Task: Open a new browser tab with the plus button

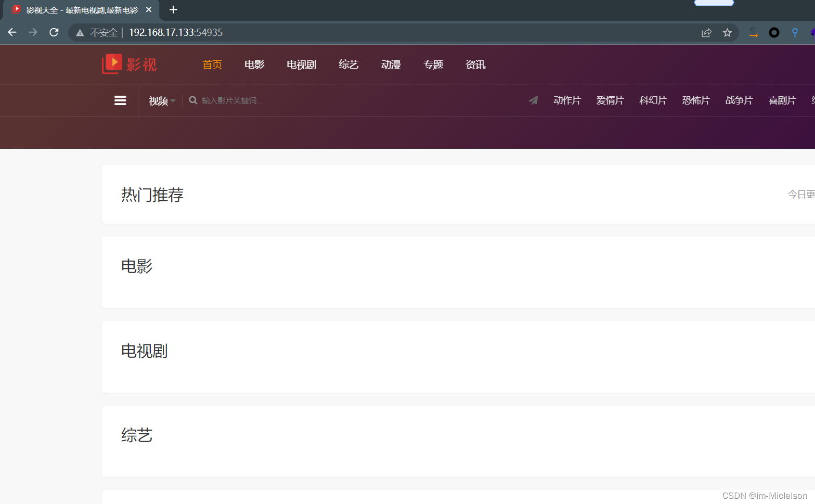Action: point(173,9)
